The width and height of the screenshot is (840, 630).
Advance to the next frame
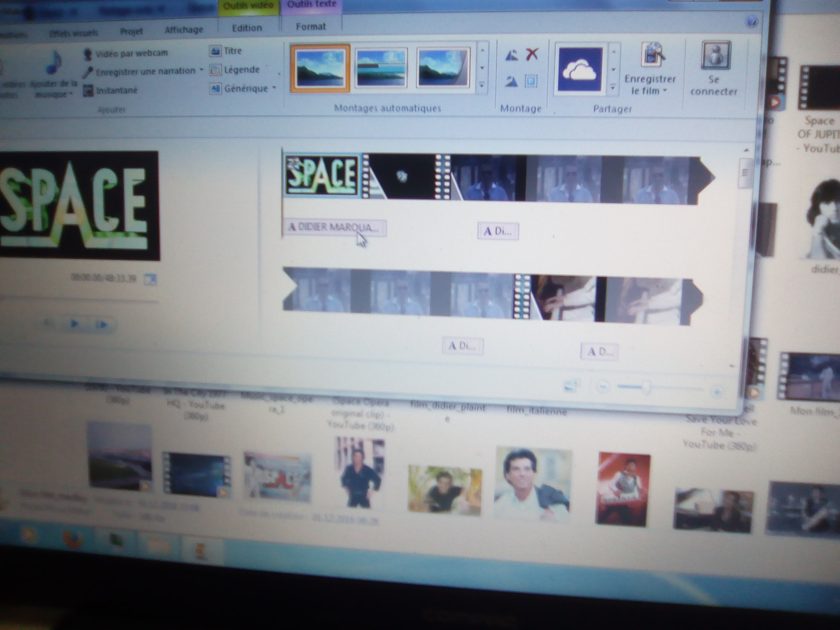point(102,325)
